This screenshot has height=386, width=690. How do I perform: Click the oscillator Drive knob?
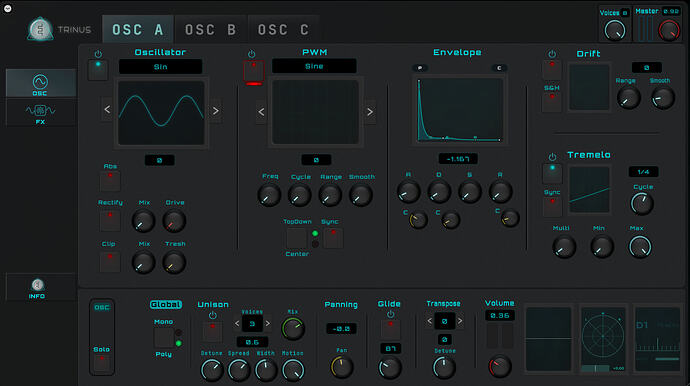coord(174,221)
